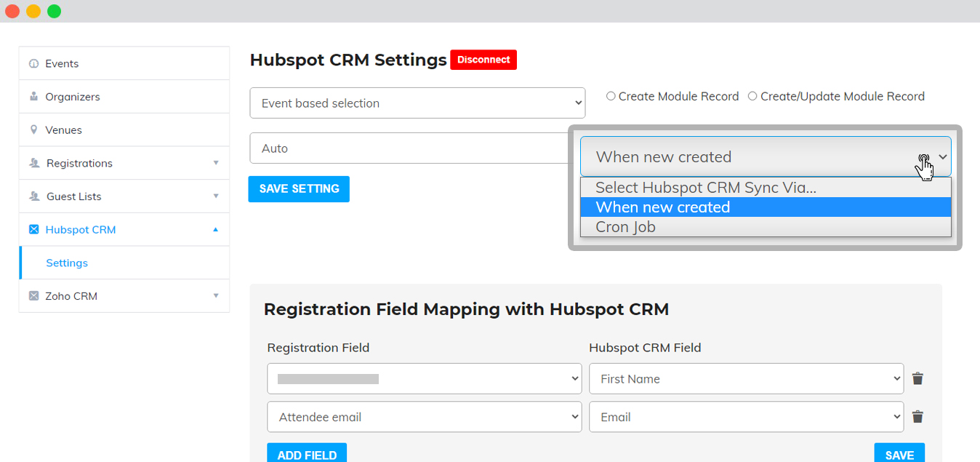Select Create/Update Module Record radio option
This screenshot has height=462, width=980.
coord(752,96)
